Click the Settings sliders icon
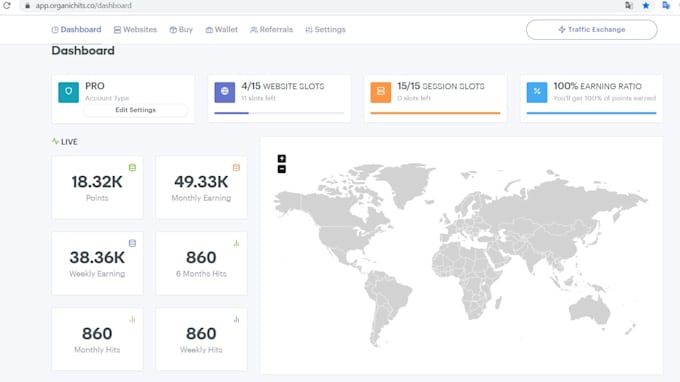This screenshot has height=382, width=680. tap(309, 30)
